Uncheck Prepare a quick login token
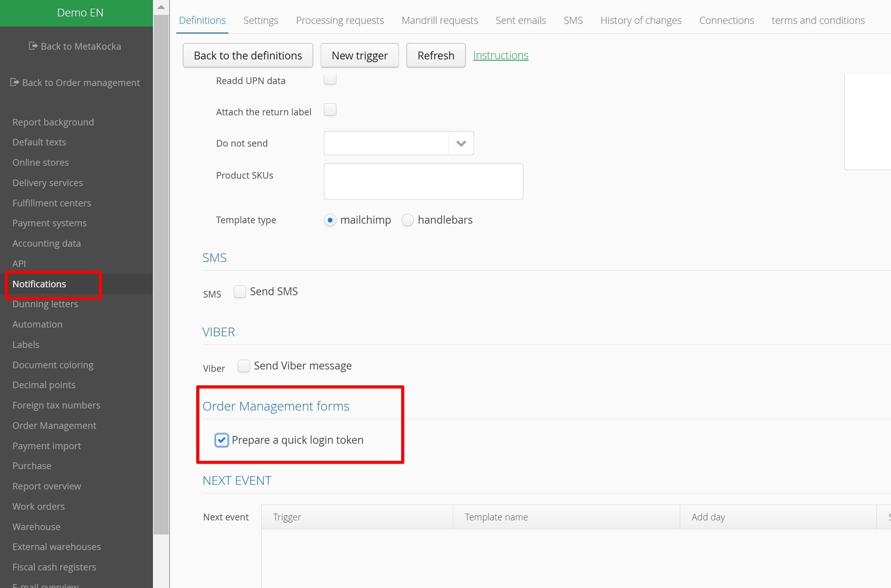The width and height of the screenshot is (891, 588). point(221,440)
